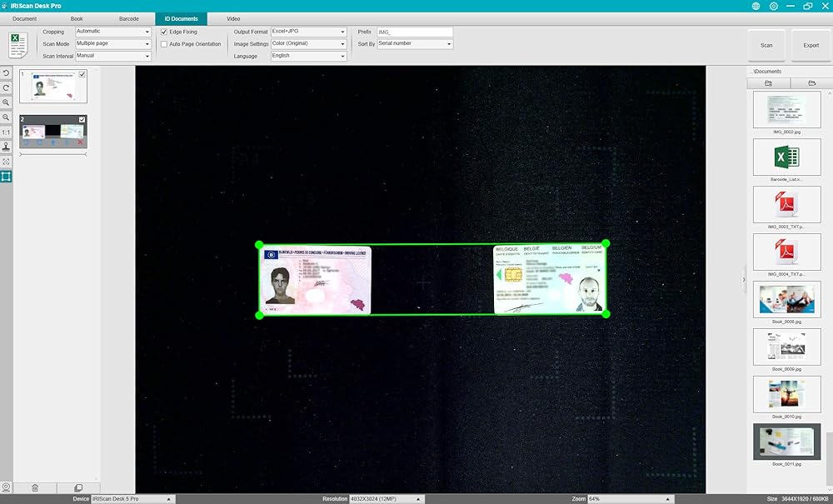
Task: Switch to the Barcode tab
Action: [129, 18]
